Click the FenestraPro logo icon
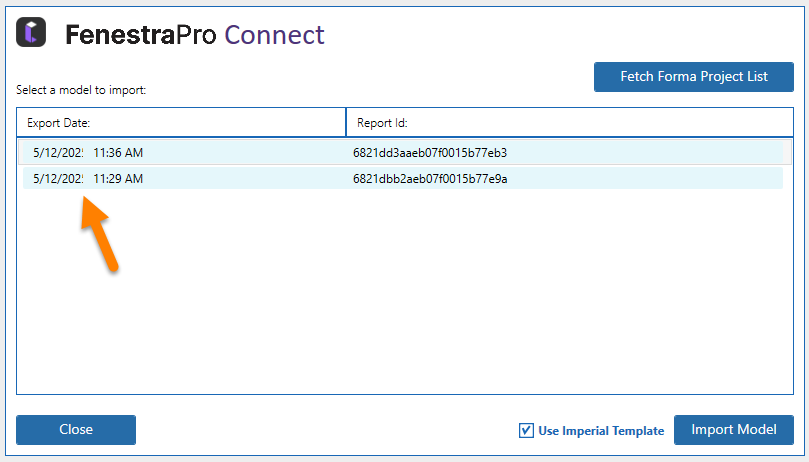 click(x=31, y=32)
